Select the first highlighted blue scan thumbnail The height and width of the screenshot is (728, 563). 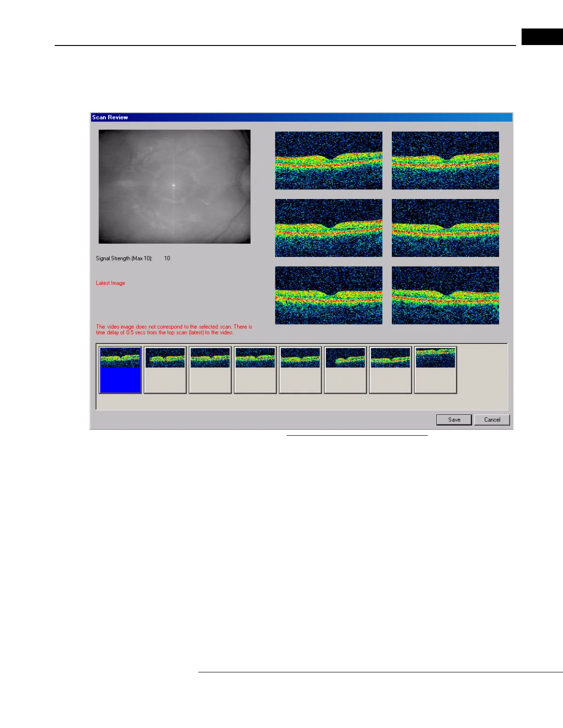coord(120,370)
